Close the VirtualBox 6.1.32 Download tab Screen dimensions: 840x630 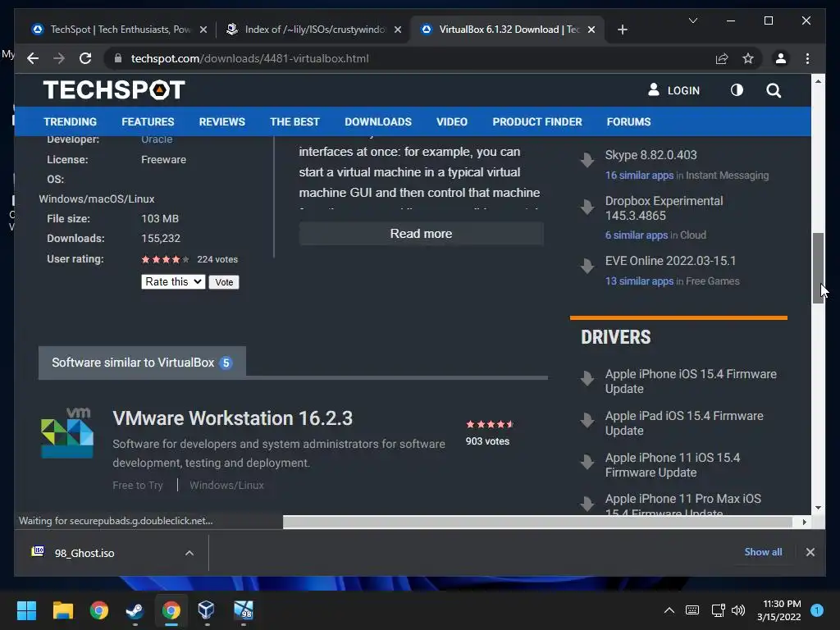point(591,30)
